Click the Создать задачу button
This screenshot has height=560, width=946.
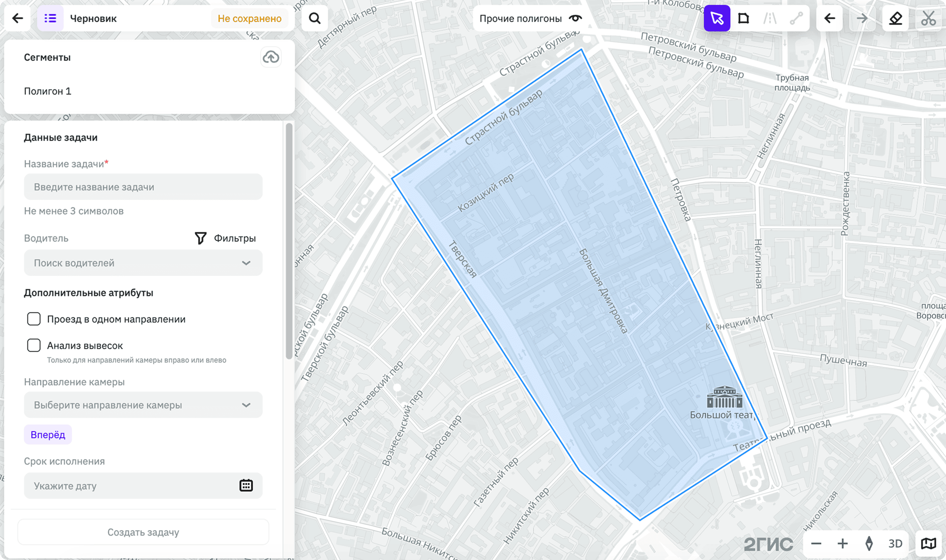pyautogui.click(x=143, y=532)
